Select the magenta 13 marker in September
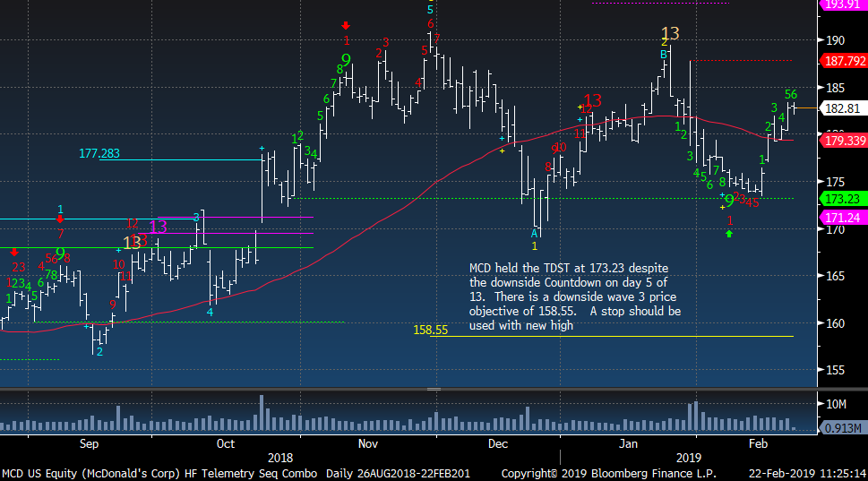The image size is (868, 481). pyautogui.click(x=158, y=227)
